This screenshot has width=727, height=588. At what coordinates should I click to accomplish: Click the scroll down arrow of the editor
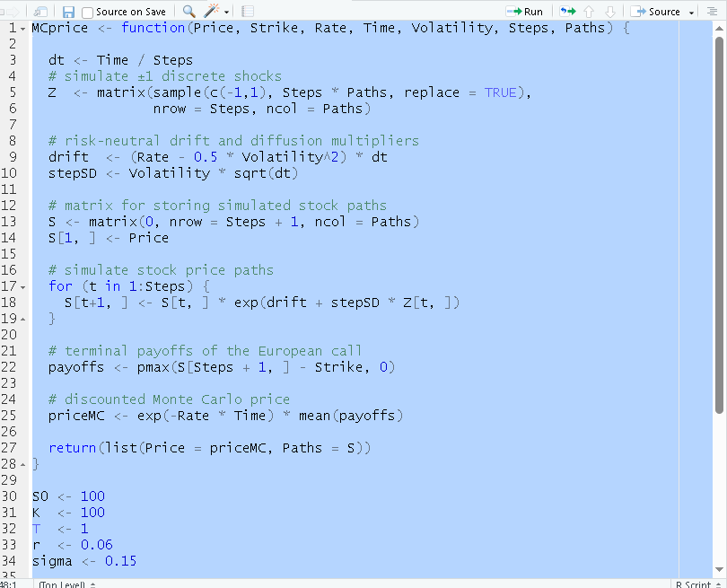(719, 570)
